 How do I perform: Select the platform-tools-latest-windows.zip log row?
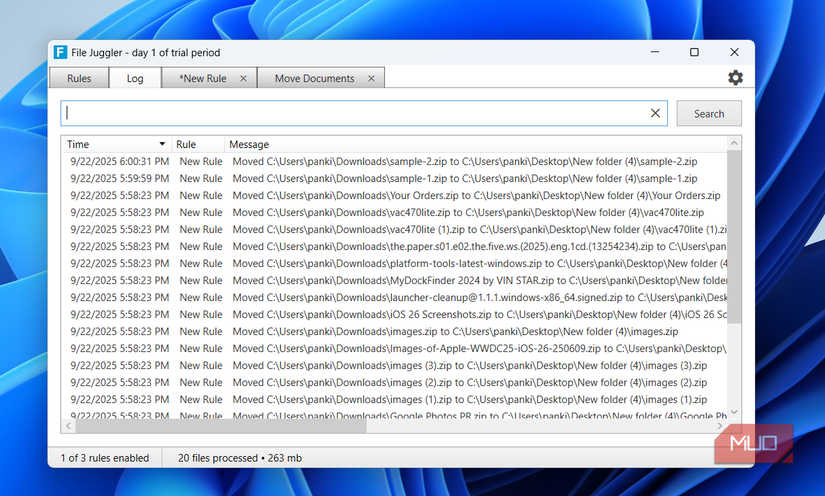[x=395, y=263]
